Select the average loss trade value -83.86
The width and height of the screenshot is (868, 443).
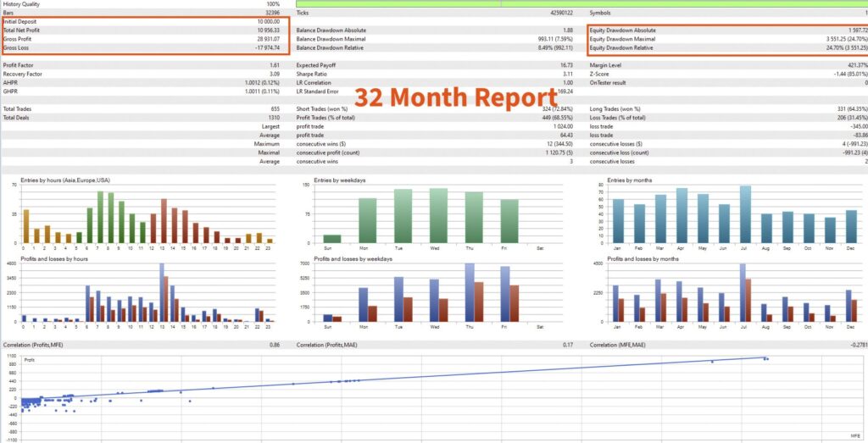point(860,136)
